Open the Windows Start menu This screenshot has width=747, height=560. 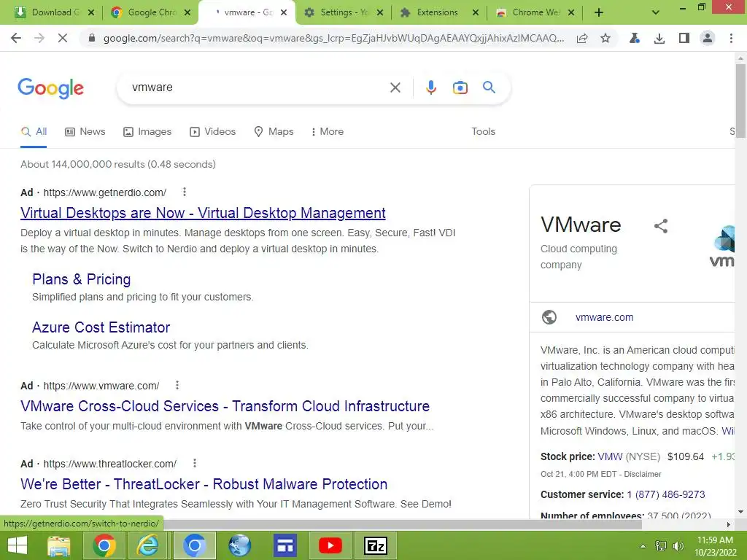coord(18,545)
